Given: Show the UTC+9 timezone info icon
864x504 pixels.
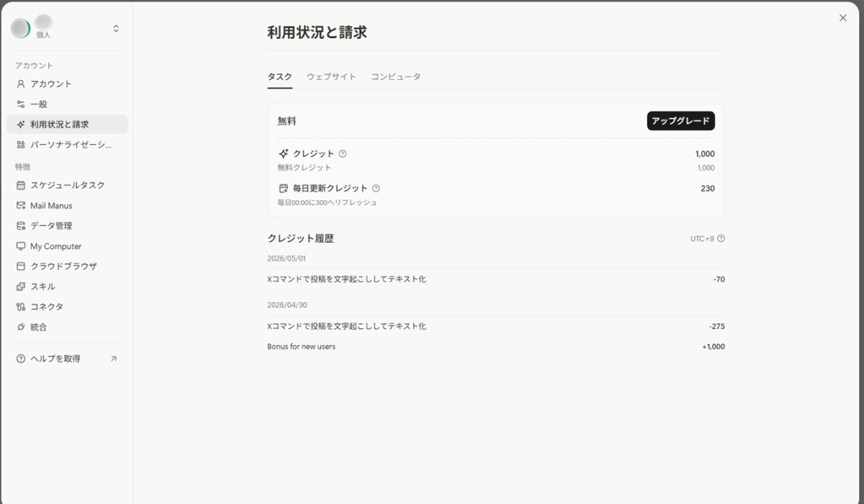Looking at the screenshot, I should click(721, 238).
